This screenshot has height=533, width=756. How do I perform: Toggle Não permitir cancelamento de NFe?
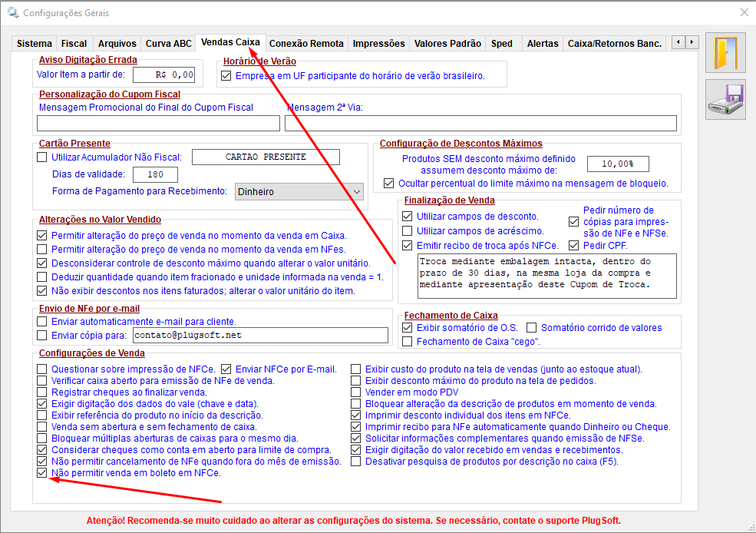pyautogui.click(x=42, y=462)
